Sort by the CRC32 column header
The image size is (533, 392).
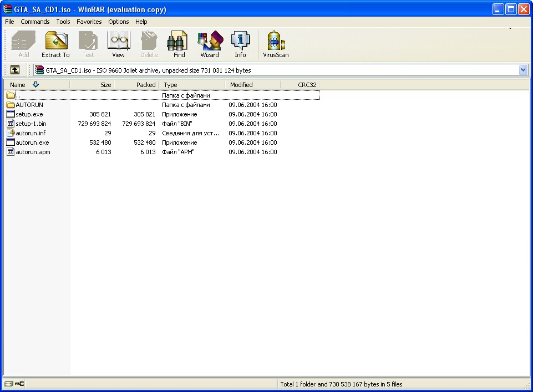coord(300,85)
